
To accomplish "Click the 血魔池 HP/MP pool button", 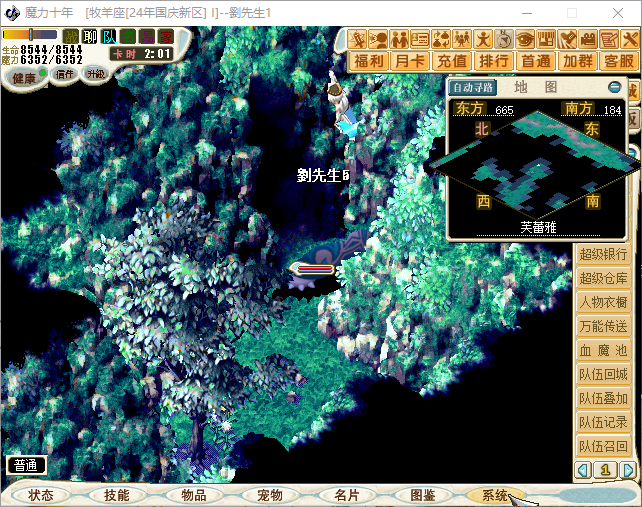I will 603,350.
